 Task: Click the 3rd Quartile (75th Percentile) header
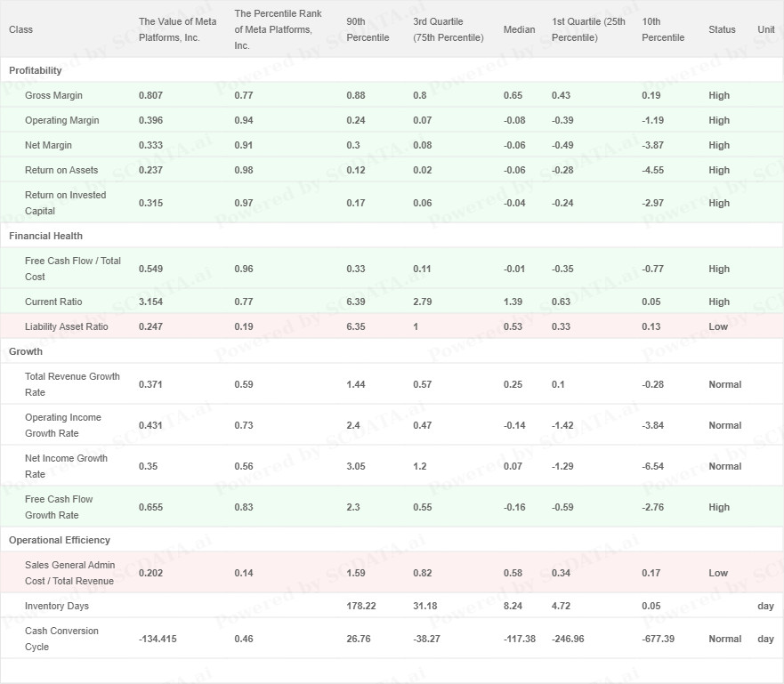[448, 29]
